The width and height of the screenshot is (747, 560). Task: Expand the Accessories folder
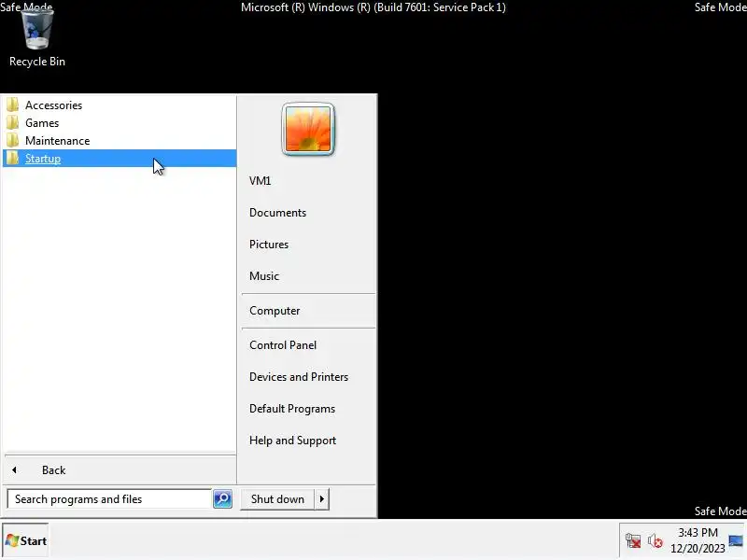click(x=120, y=105)
